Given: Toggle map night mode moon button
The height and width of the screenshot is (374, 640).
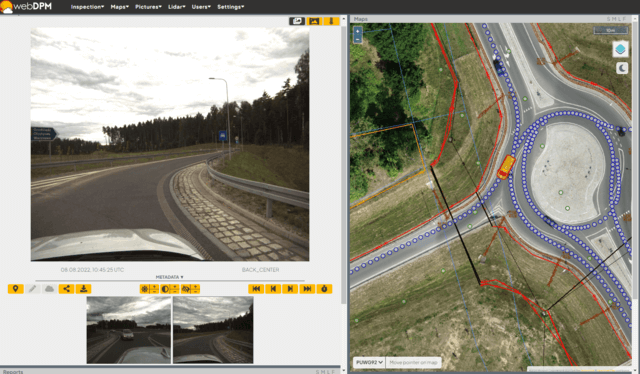Looking at the screenshot, I should click(622, 68).
